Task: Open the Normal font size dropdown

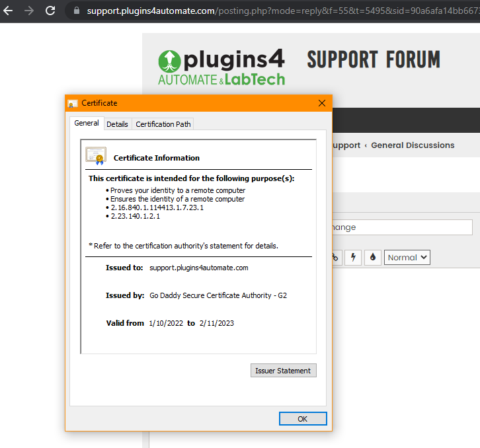Action: (407, 257)
